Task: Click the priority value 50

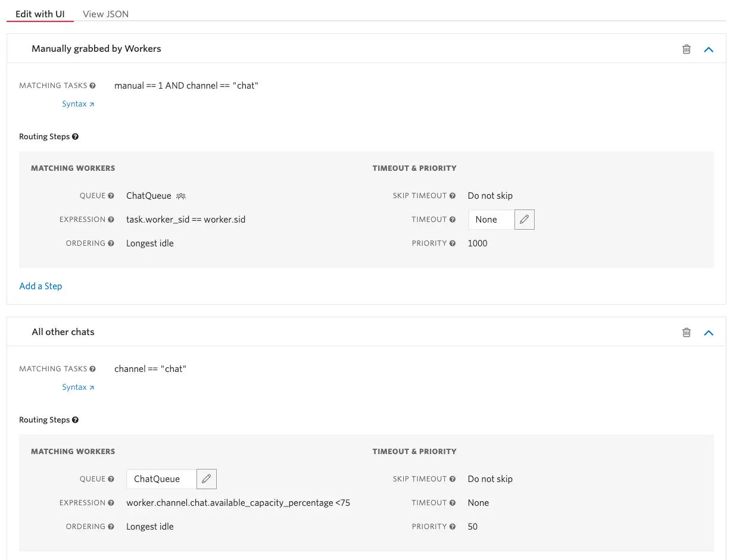Action: click(x=473, y=527)
